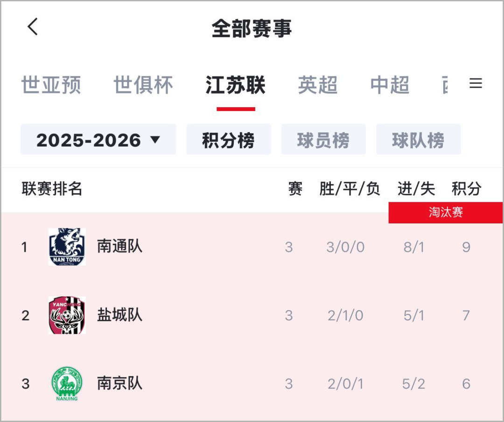Switch to the 英超 tab
The height and width of the screenshot is (422, 504).
tap(318, 85)
